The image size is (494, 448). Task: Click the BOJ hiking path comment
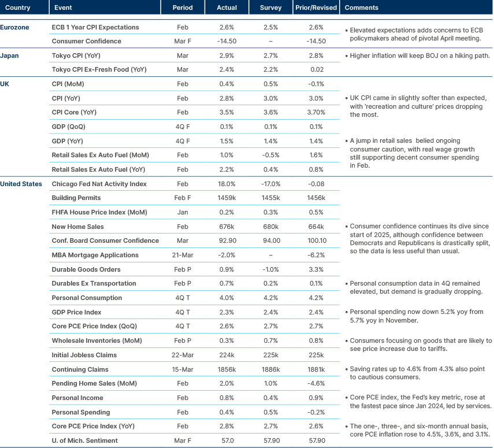coord(416,56)
